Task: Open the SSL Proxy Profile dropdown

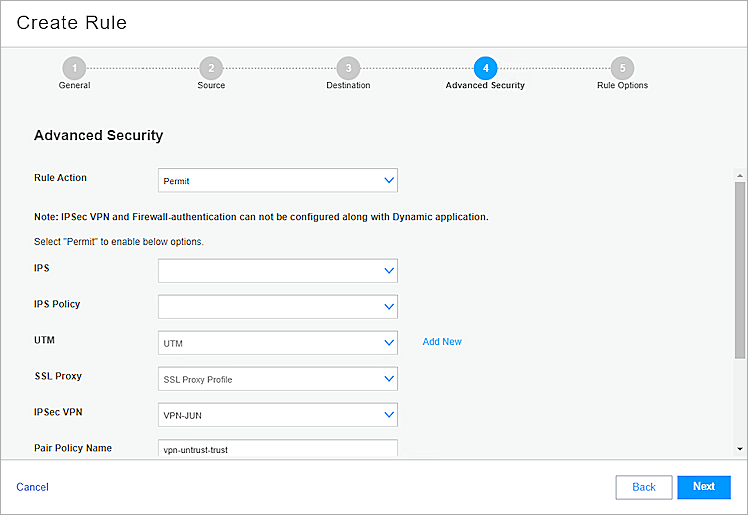Action: coord(278,379)
